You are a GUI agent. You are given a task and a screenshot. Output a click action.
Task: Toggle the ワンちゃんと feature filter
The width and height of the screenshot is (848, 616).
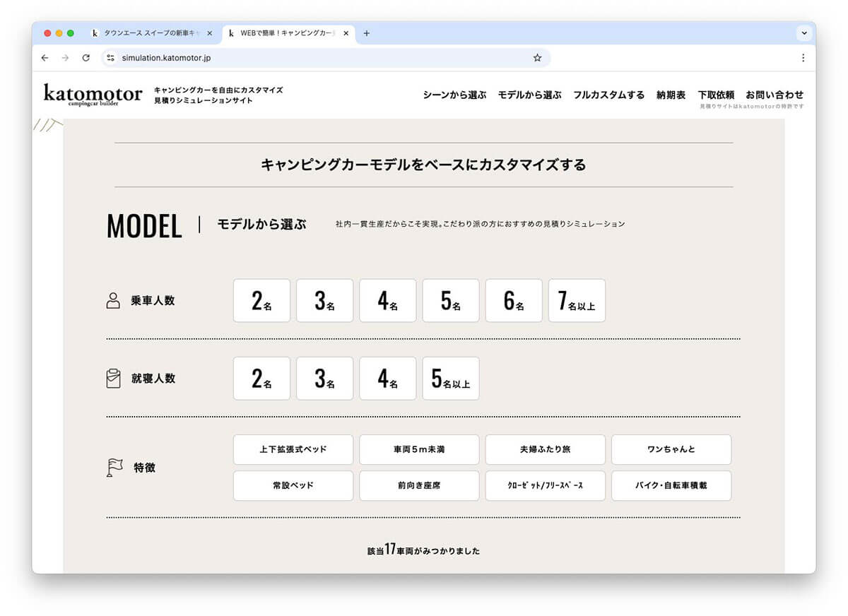coord(671,449)
